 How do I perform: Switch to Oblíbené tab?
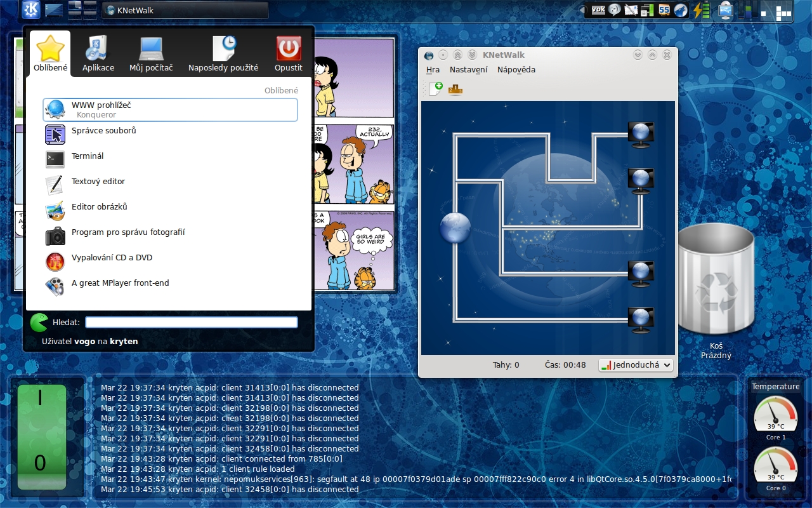(51, 54)
